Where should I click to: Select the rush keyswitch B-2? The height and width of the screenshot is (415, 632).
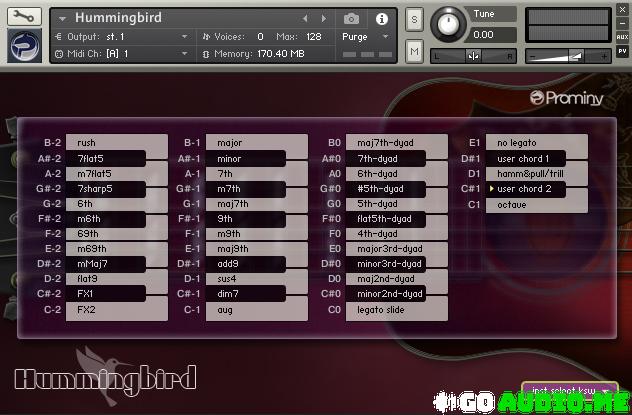click(116, 143)
